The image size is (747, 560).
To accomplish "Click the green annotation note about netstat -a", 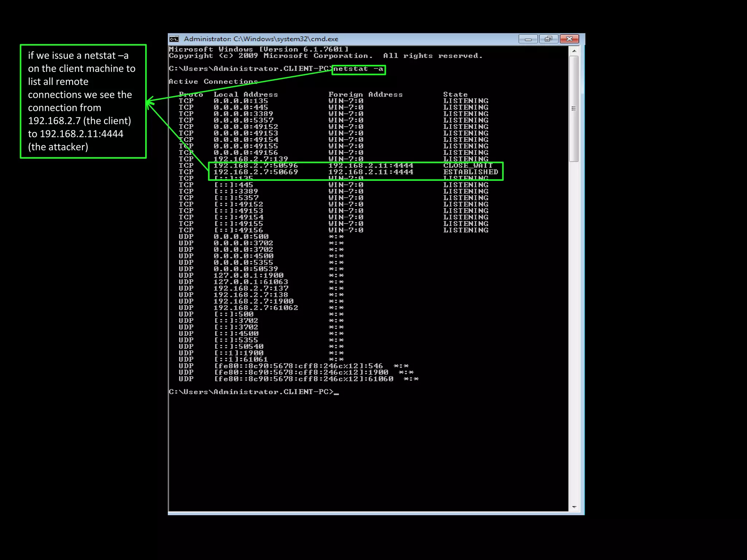I will coord(83,101).
